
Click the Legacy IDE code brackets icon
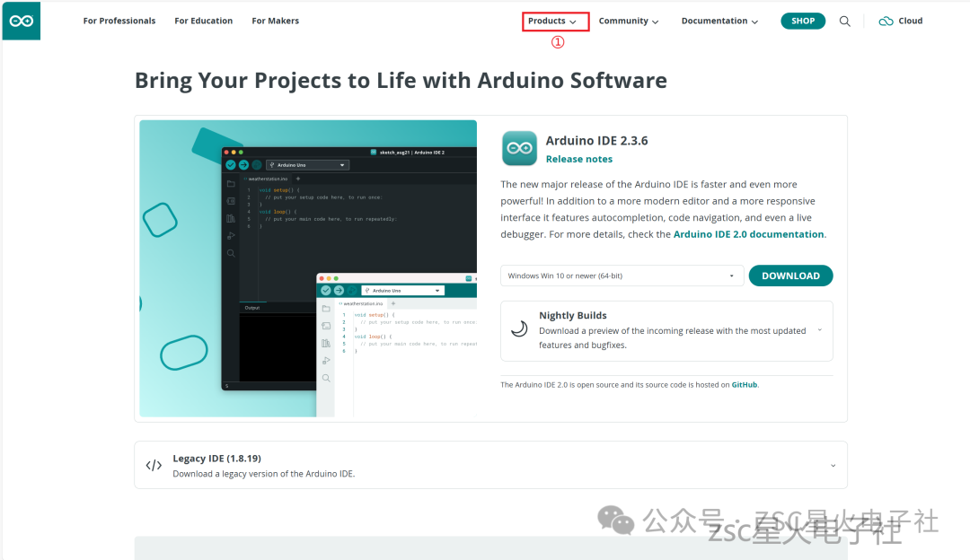pos(154,466)
